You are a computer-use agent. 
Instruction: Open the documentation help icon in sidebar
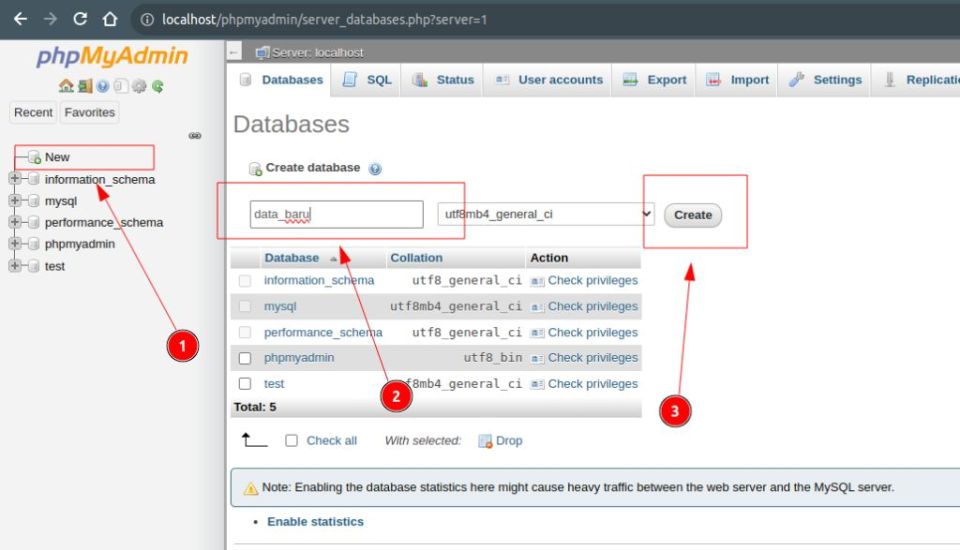tap(102, 86)
